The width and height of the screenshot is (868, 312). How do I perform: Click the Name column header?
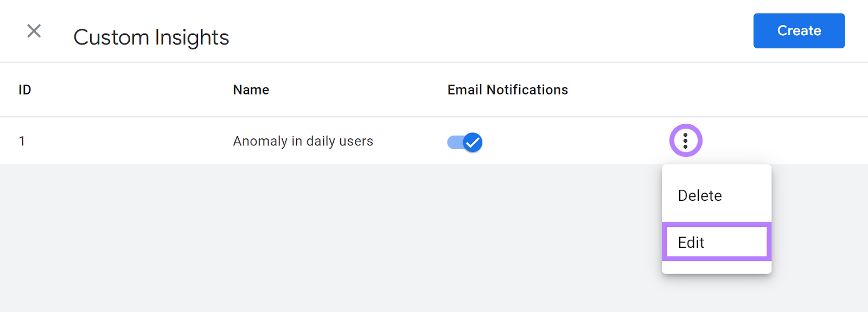pyautogui.click(x=251, y=90)
